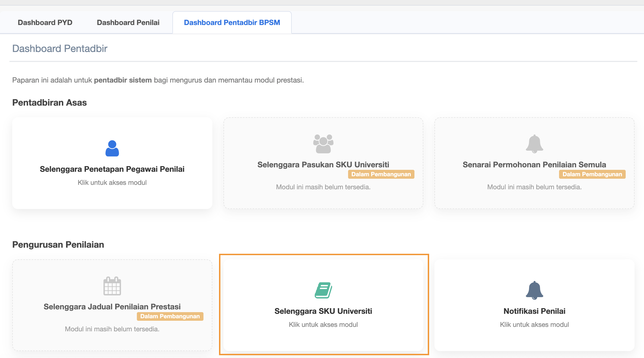
Task: Click the Selenggara Pasukan SKU Universiti title
Action: click(x=323, y=165)
